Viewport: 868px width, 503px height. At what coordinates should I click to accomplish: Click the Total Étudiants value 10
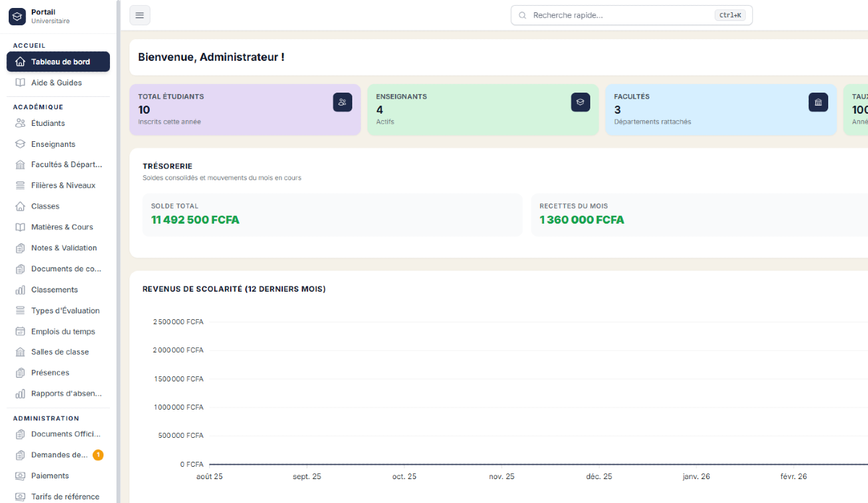144,109
